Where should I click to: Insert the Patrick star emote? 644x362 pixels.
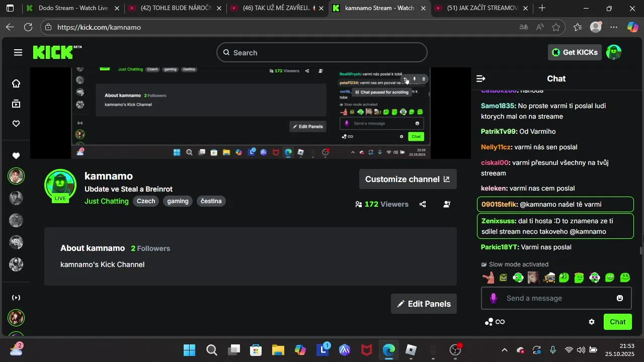488,277
